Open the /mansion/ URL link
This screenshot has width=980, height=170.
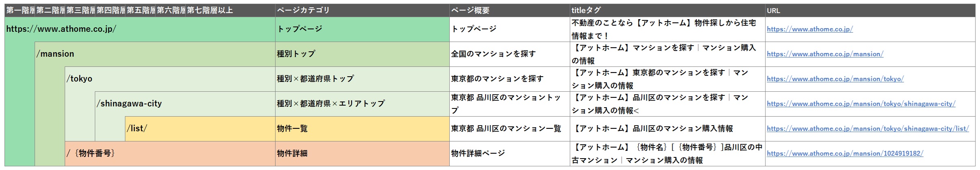pos(825,54)
